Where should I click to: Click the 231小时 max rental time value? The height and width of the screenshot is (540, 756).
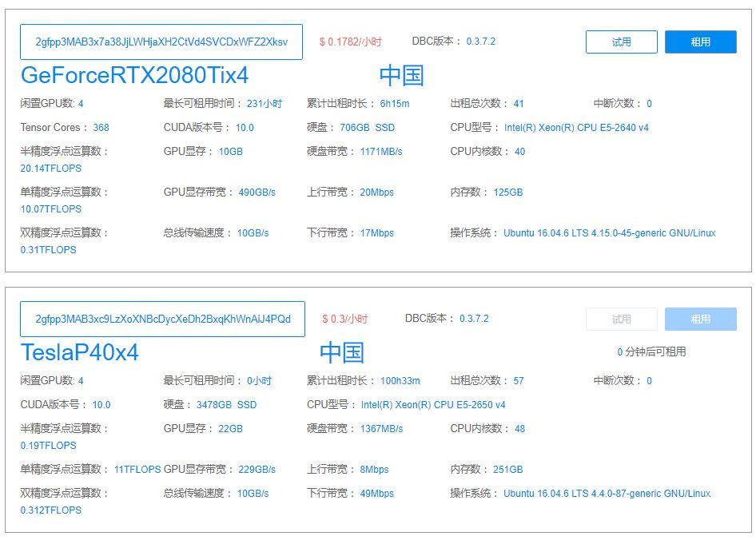tap(265, 104)
